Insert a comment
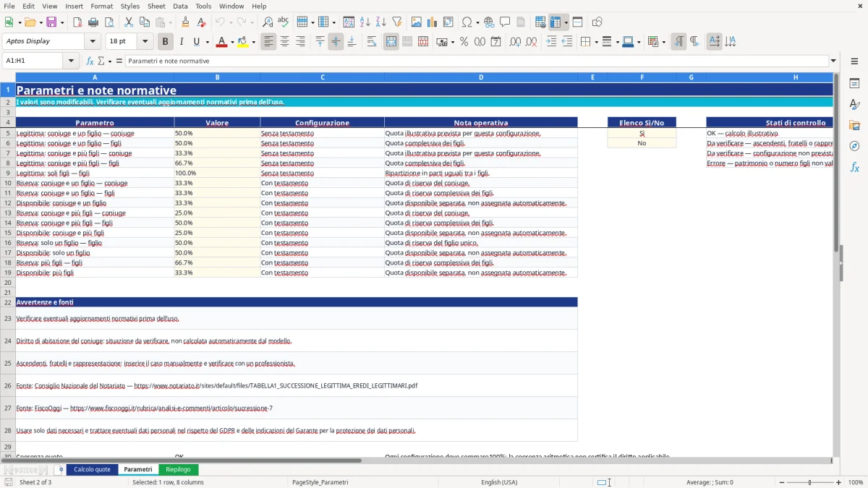 point(506,22)
